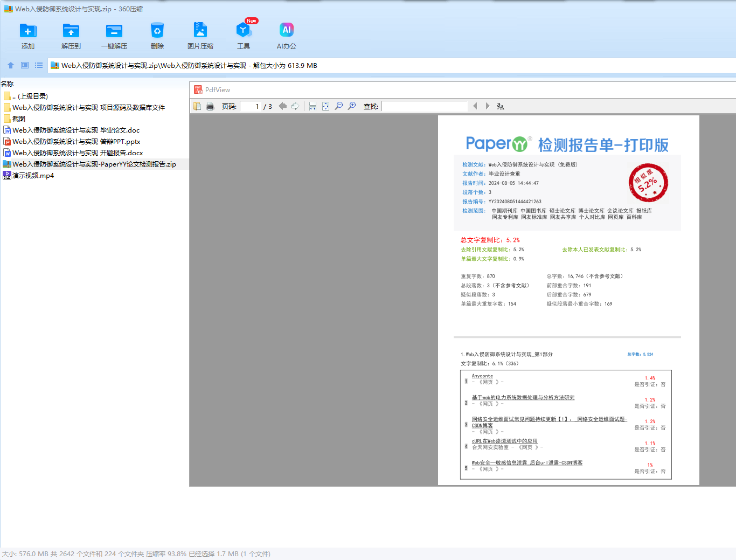Click the status bar size summary text
736x560 pixels.
point(136,554)
